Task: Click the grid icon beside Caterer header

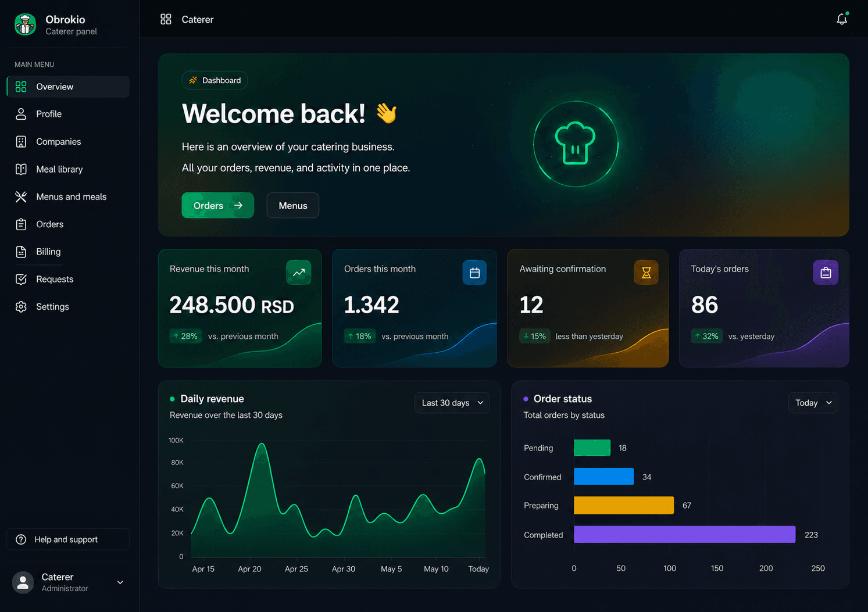Action: [166, 19]
